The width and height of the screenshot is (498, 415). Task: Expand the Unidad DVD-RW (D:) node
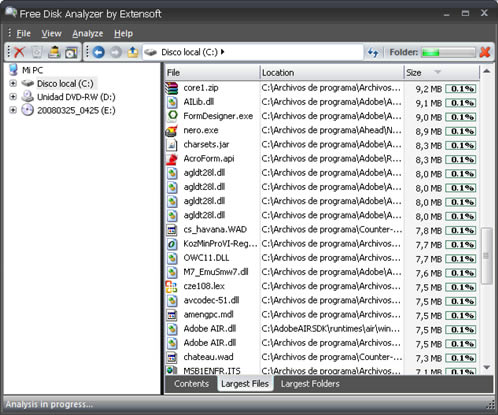pos(13,97)
